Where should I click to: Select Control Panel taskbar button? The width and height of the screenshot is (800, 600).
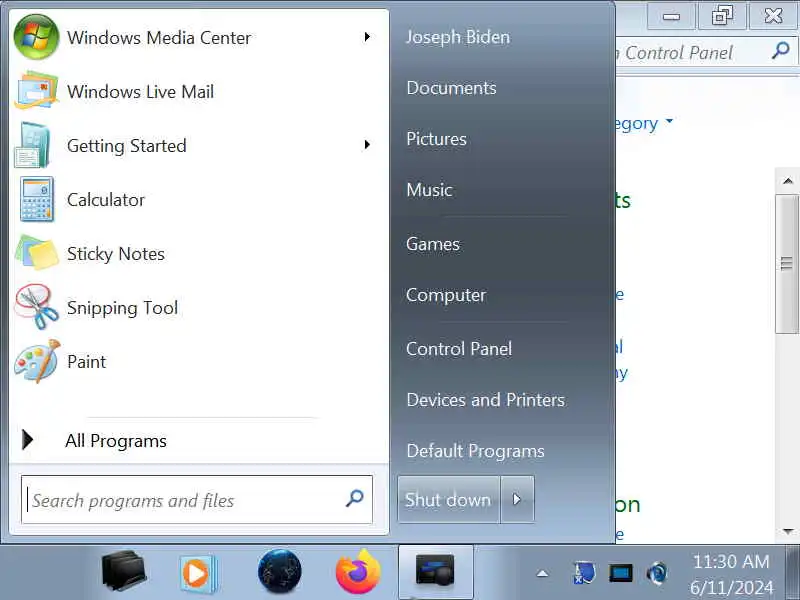(x=435, y=571)
